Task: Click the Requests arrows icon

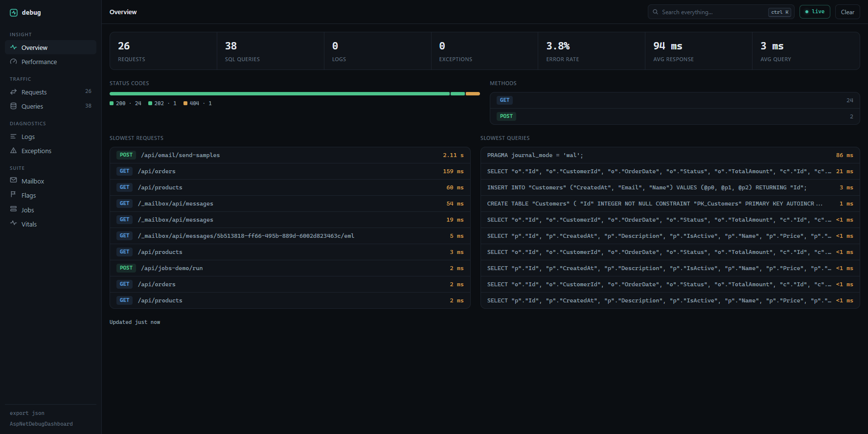Action: coord(14,92)
